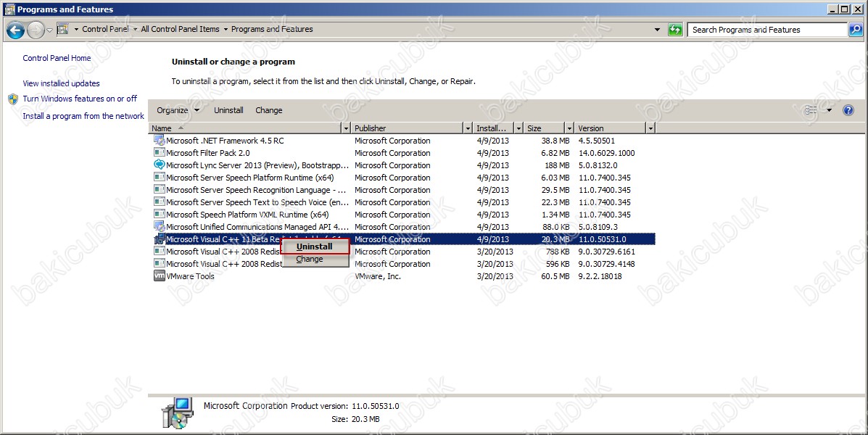
Task: Click the Control Panel icon in address bar
Action: pyautogui.click(x=63, y=29)
